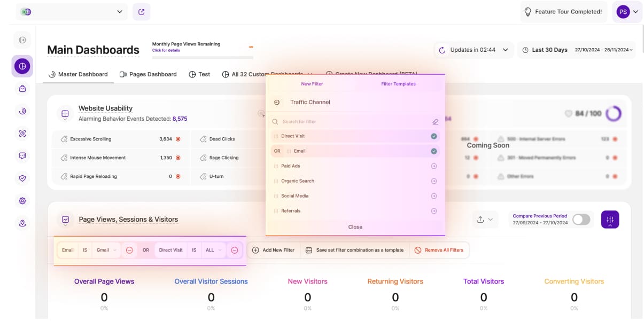This screenshot has height=321, width=644.
Task: Open the Gmail value dropdown in filter
Action: (106, 250)
